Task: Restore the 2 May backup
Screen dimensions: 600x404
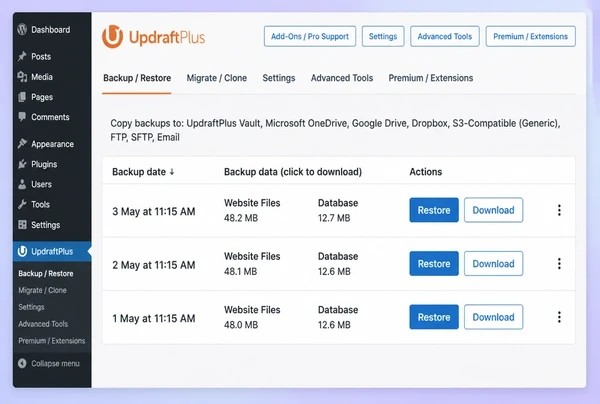Action: coord(434,264)
